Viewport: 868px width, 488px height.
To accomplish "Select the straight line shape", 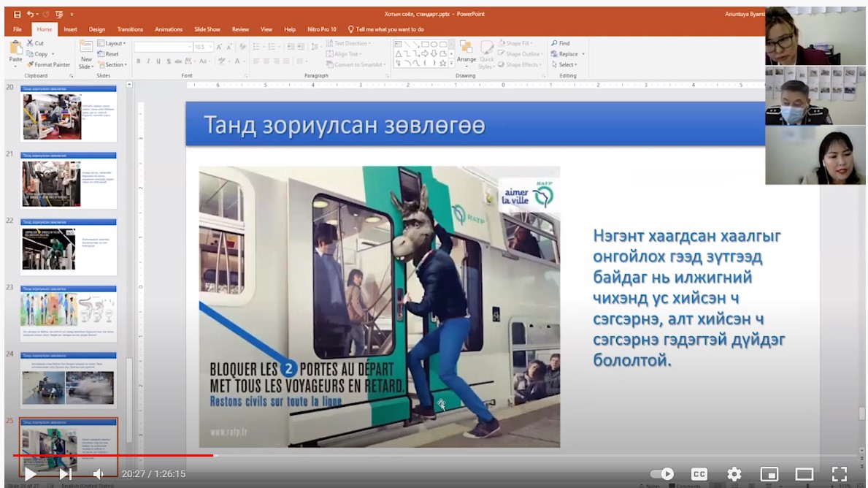I will [407, 45].
